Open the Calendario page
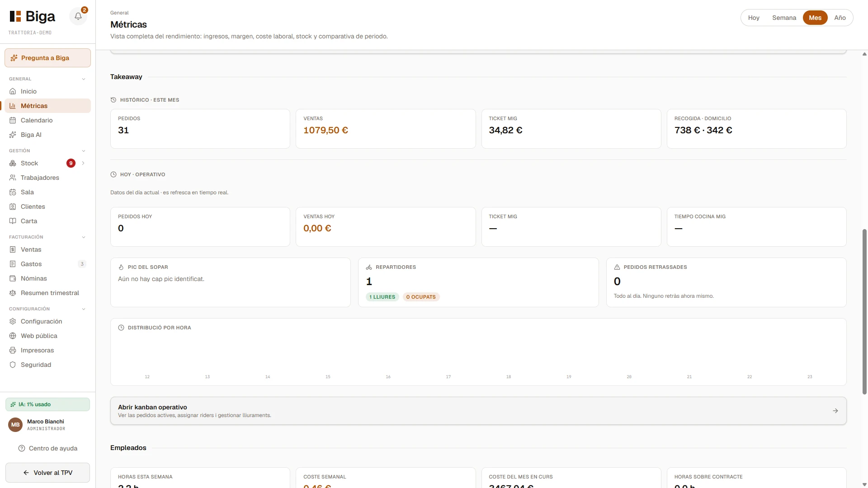The image size is (868, 488). click(47, 120)
